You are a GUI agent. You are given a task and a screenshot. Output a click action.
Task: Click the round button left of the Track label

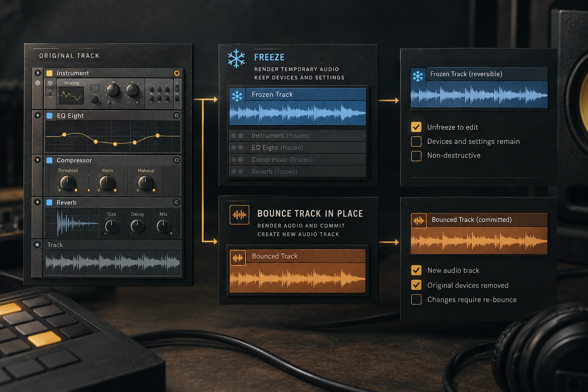coord(37,245)
